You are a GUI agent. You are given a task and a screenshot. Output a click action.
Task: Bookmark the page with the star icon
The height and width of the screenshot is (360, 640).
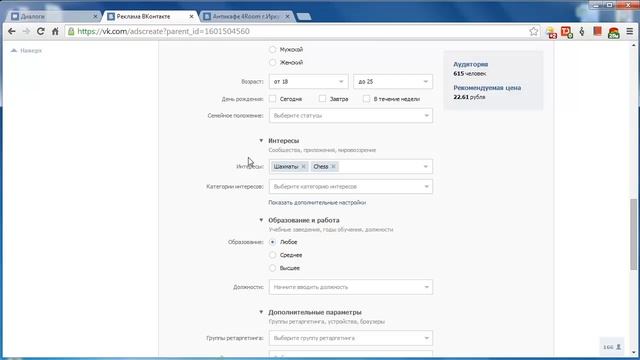[x=533, y=31]
